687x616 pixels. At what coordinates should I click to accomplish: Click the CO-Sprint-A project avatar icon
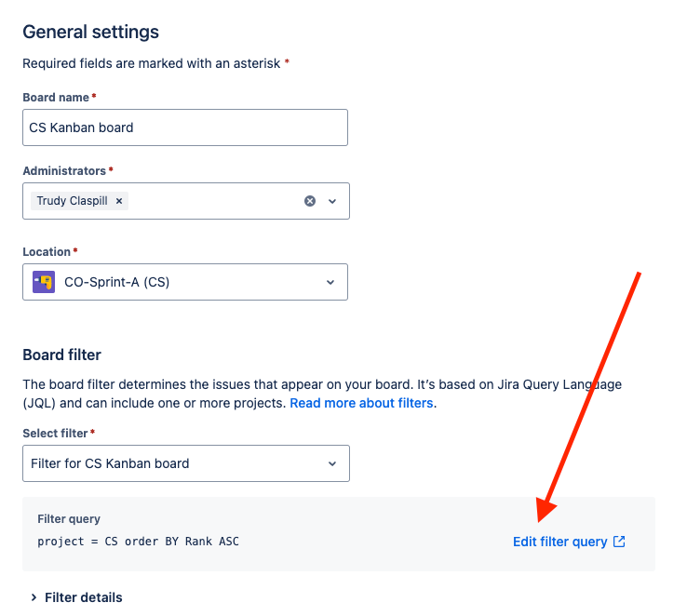(44, 282)
